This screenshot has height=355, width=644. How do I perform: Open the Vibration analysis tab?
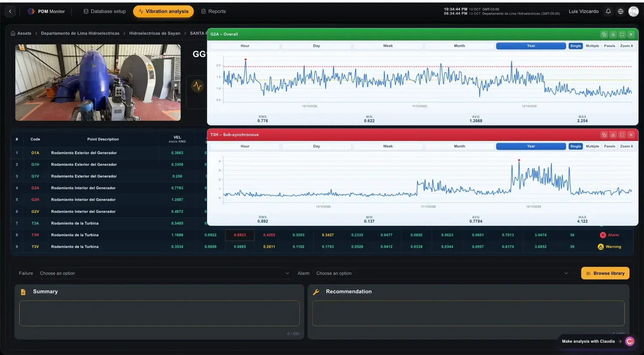coord(164,12)
